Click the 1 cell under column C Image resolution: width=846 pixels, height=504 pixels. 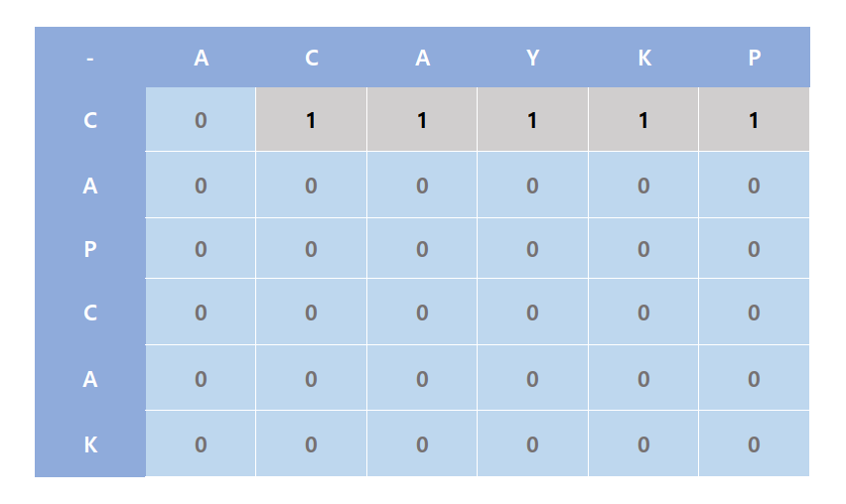pos(312,120)
